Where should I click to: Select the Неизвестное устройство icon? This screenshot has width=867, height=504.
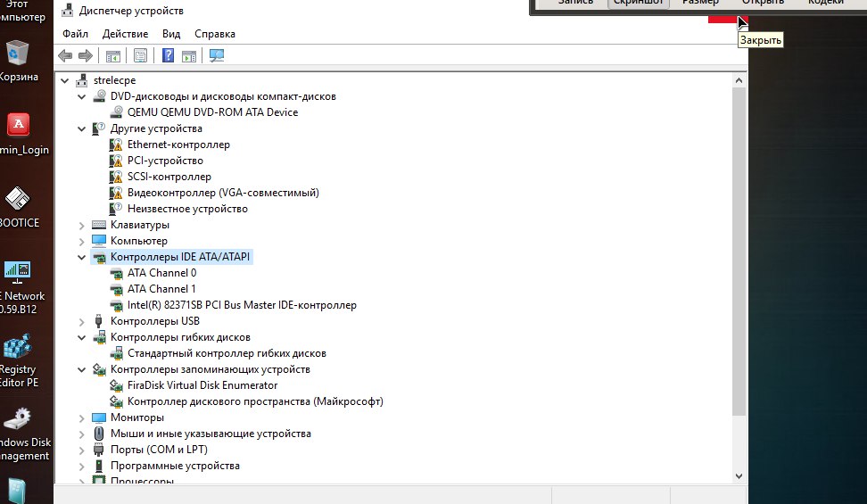pos(116,209)
